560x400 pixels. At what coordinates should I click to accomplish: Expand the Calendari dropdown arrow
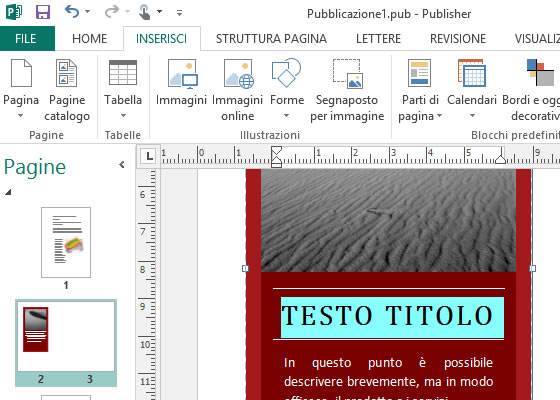click(472, 115)
